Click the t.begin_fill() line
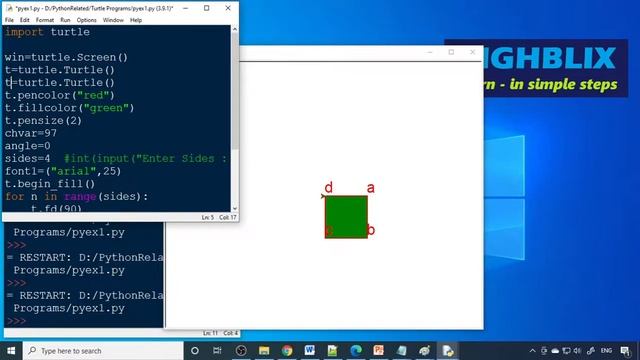Viewport: 640px width, 360px height. click(50, 184)
